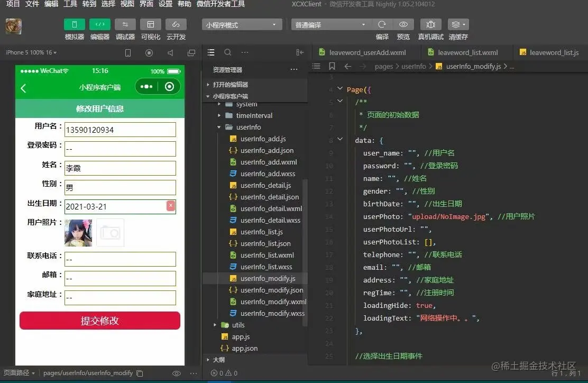The image size is (588, 383).
Task: Switch to leaveword_list.js tab
Action: (549, 52)
